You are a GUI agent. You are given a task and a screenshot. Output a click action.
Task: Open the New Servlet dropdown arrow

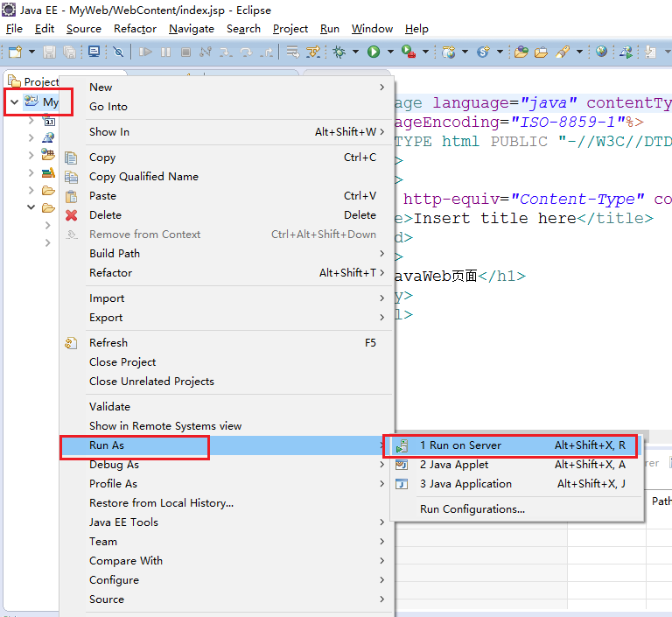500,52
